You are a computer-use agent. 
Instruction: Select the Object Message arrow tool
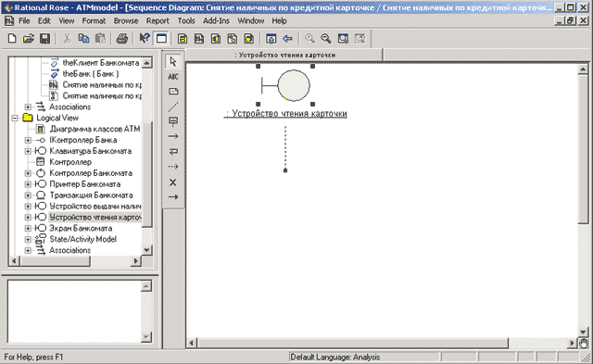[x=173, y=136]
